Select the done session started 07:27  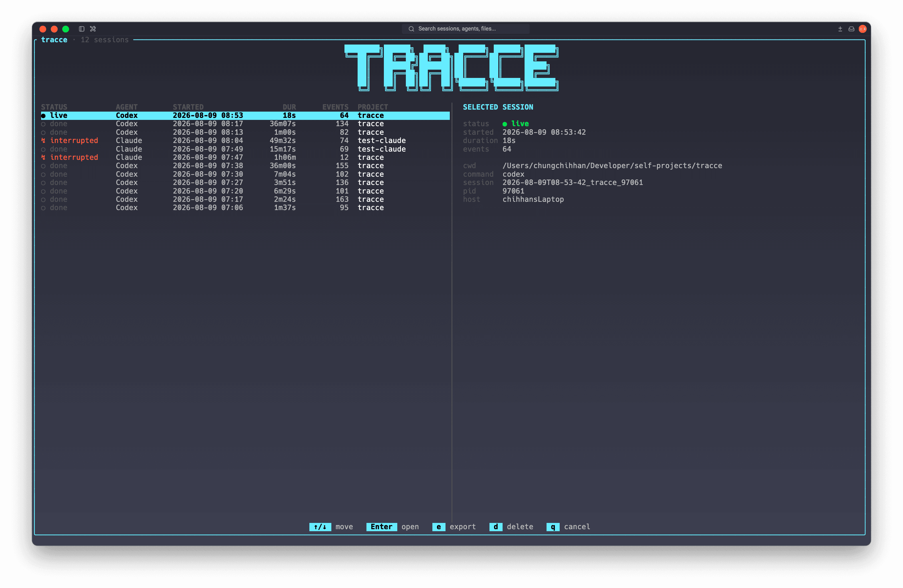tap(245, 182)
